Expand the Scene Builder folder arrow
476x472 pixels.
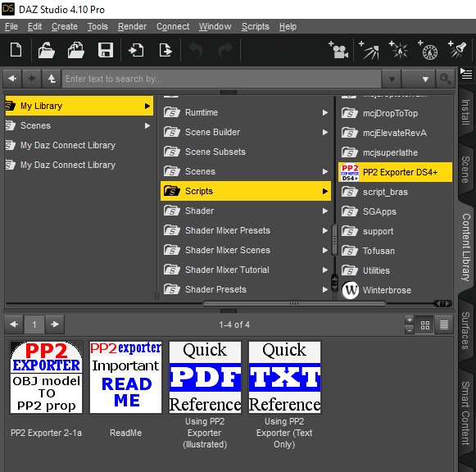pyautogui.click(x=325, y=133)
